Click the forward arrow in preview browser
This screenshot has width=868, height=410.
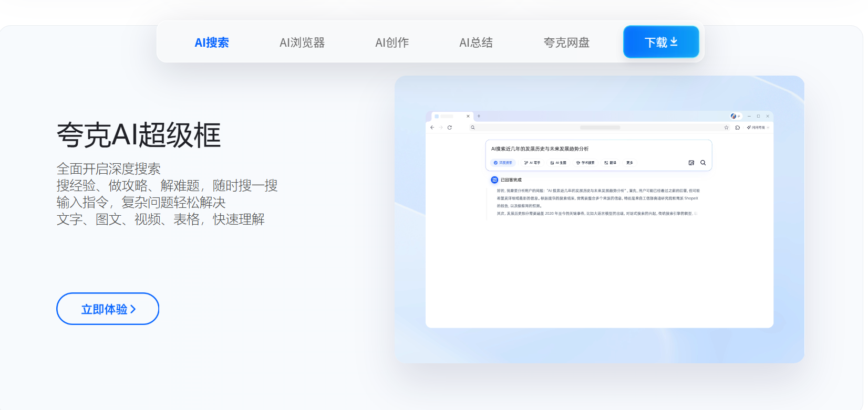click(x=441, y=128)
